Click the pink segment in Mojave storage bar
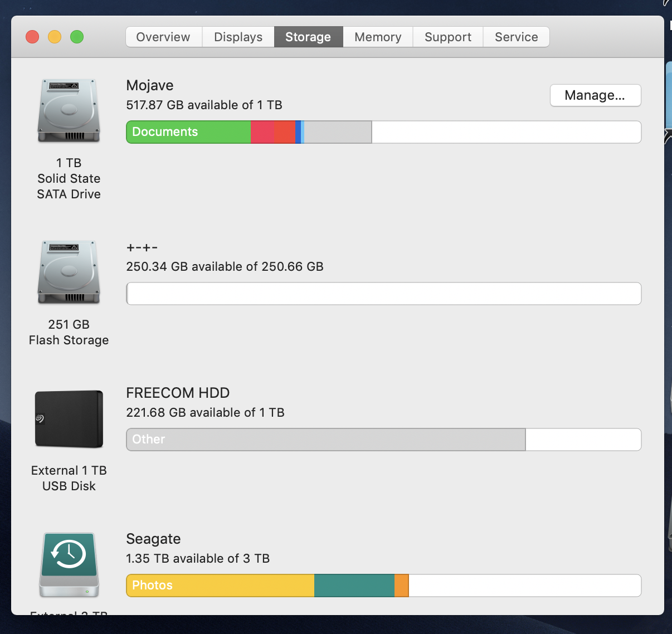This screenshot has height=634, width=672. 262,132
